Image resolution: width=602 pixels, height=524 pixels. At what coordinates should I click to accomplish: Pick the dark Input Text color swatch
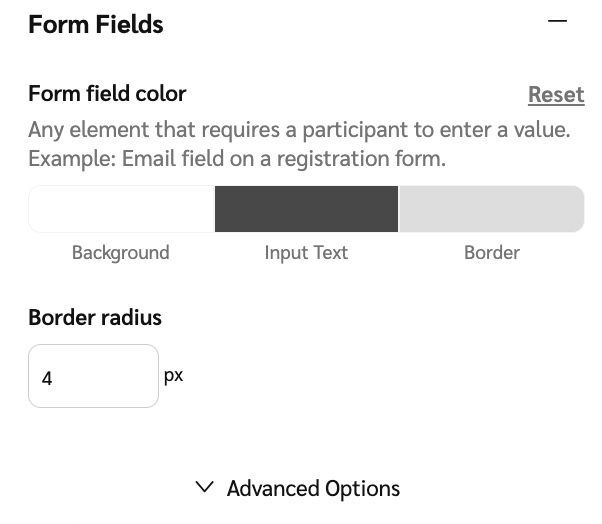pyautogui.click(x=306, y=209)
